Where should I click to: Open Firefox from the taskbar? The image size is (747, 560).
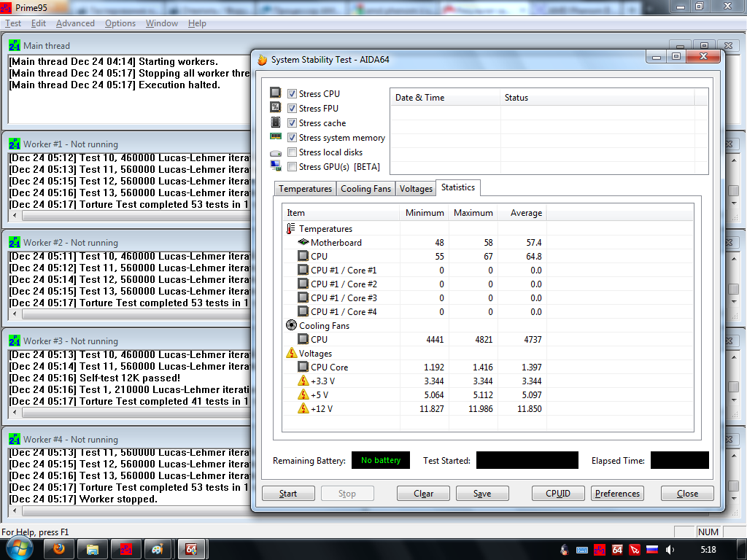[59, 550]
